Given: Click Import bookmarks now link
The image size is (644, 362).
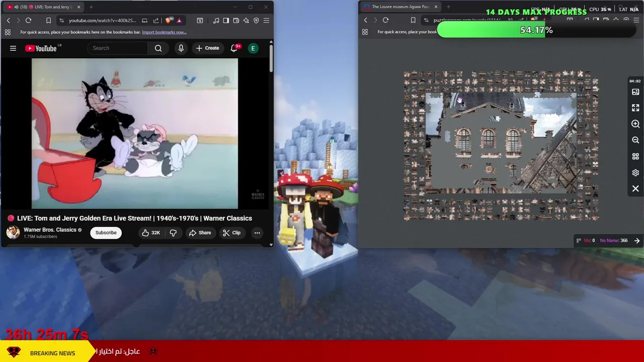Looking at the screenshot, I should (x=164, y=32).
